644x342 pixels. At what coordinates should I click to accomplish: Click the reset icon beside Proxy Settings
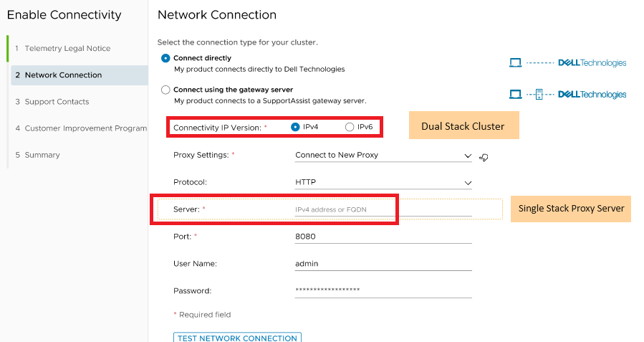(484, 157)
